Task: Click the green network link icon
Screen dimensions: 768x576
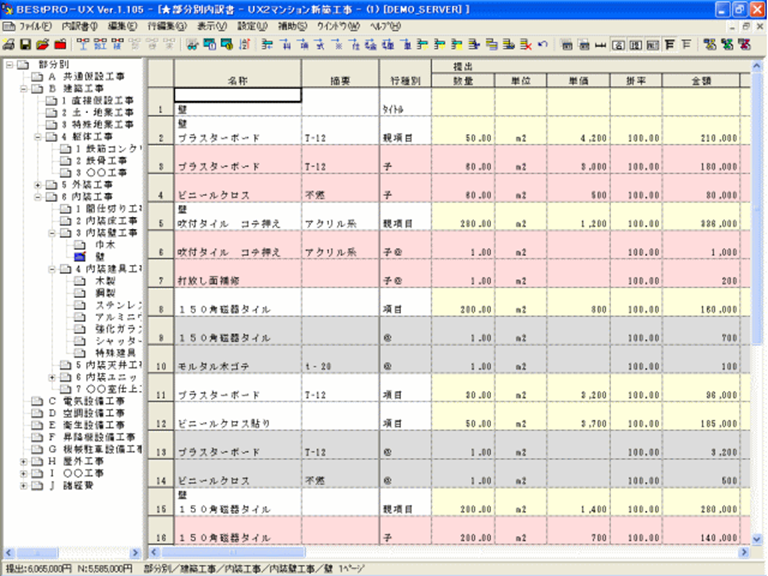Action: tap(727, 45)
